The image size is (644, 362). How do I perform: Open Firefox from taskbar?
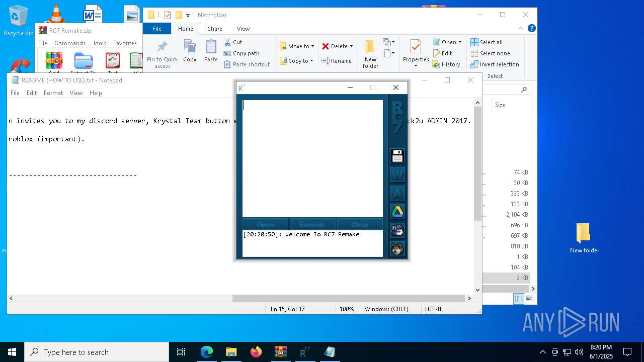(x=256, y=352)
